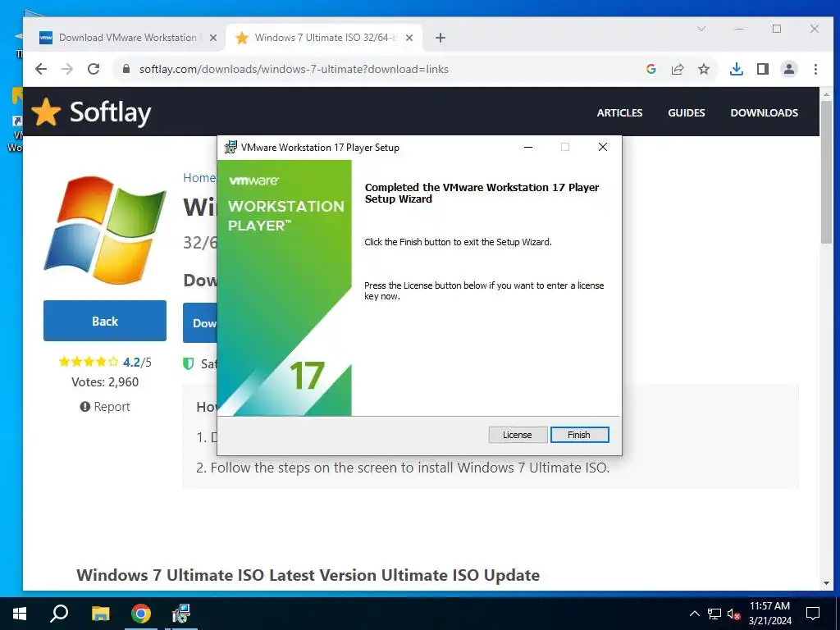
Task: Click the License button in VMware setup
Action: [x=517, y=435]
